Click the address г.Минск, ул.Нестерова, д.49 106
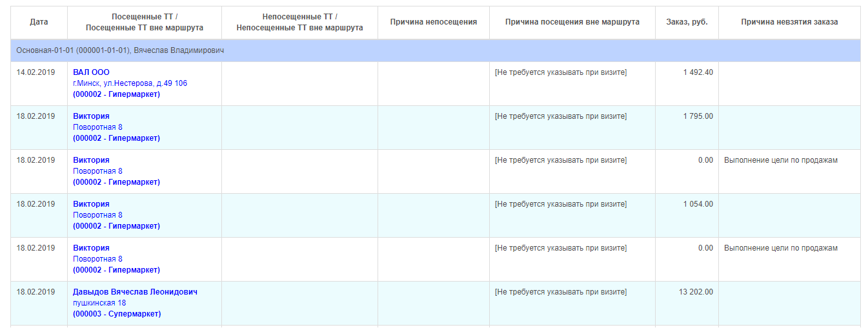 (x=130, y=83)
